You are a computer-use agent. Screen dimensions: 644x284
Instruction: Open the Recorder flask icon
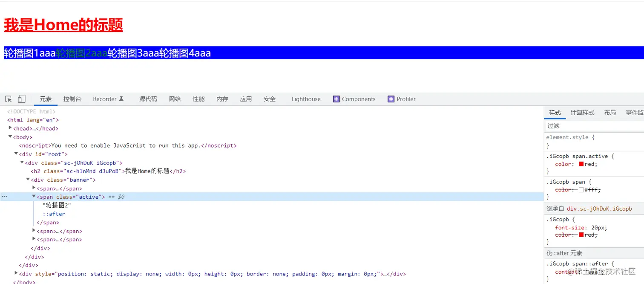coord(121,99)
